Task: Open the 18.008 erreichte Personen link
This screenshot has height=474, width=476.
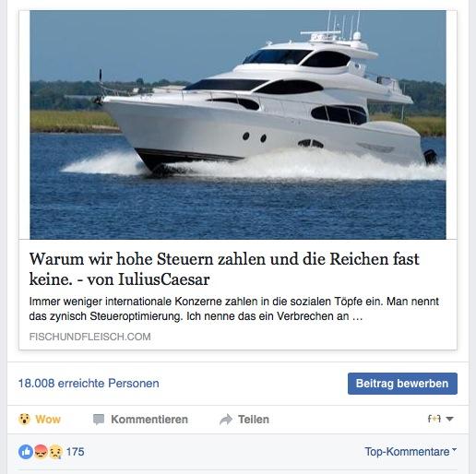Action: (x=89, y=384)
